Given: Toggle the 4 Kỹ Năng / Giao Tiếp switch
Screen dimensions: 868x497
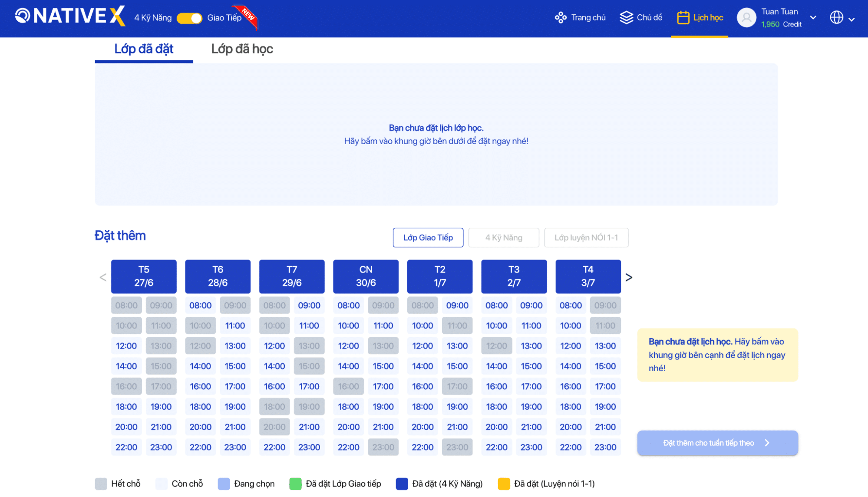Looking at the screenshot, I should 189,18.
